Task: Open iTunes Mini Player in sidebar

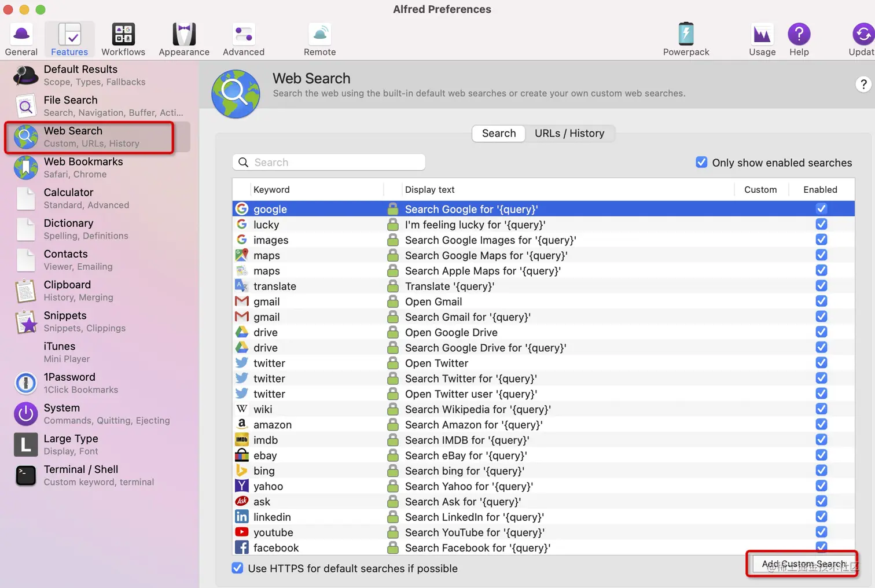Action: click(97, 352)
